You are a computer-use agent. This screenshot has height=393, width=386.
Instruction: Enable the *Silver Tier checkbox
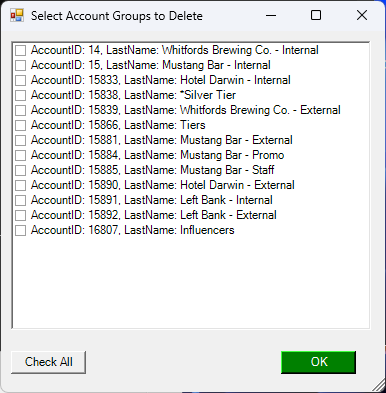[20, 95]
